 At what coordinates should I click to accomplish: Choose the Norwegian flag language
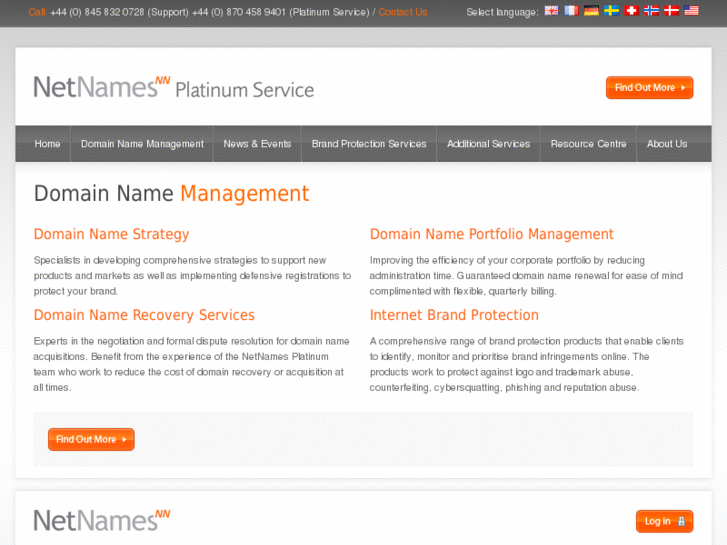click(x=651, y=11)
